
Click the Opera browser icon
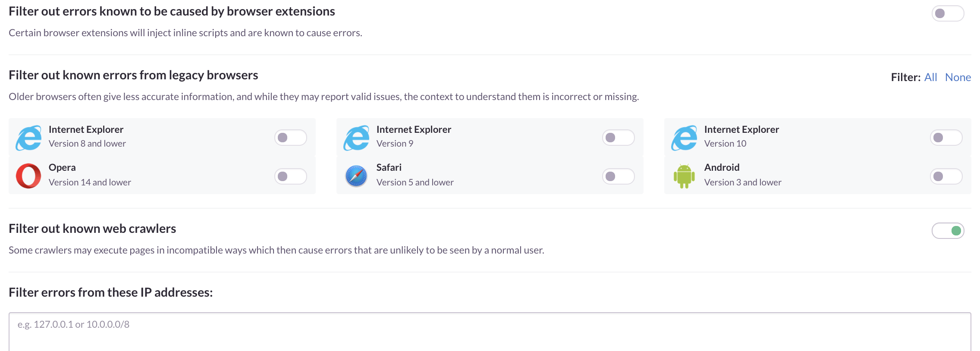[x=28, y=176]
